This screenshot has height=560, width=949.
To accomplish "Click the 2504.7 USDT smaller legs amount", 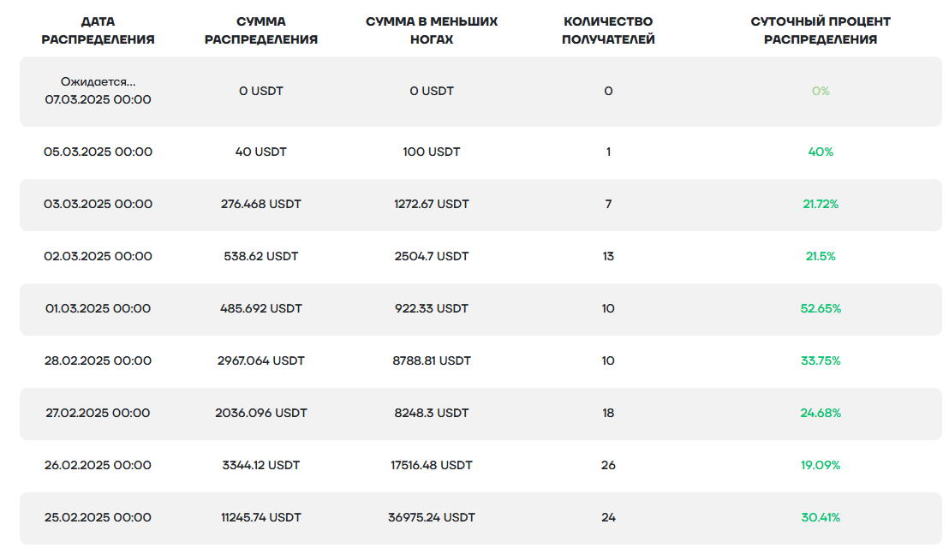I will click(432, 256).
